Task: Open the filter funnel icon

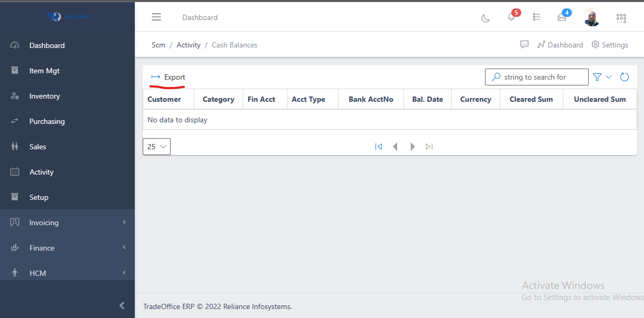Action: [597, 77]
